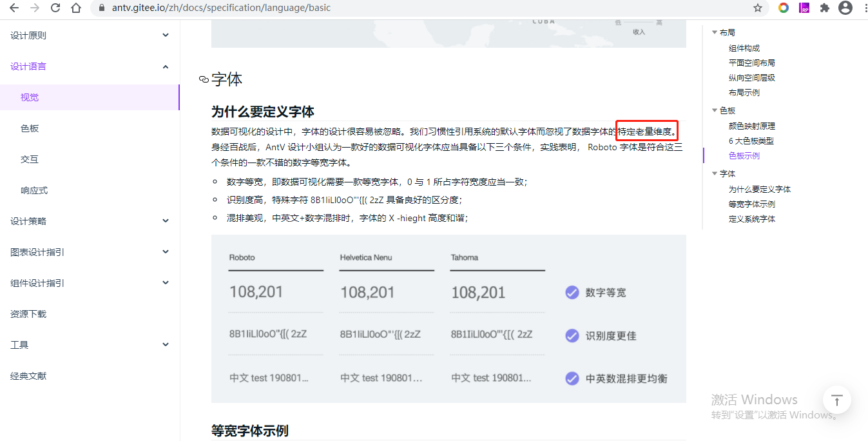Click the 字体 section heading
This screenshot has height=441, width=868.
pyautogui.click(x=227, y=79)
